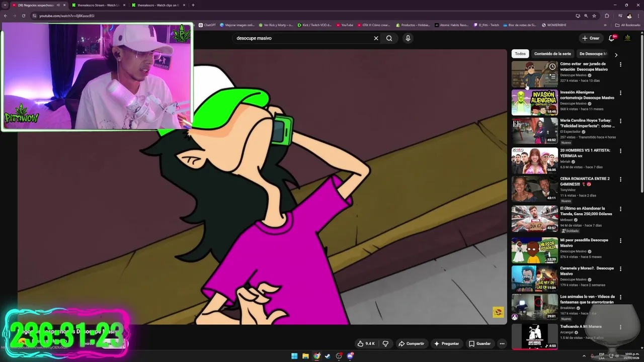Select the Contenido de la serie chip
Screen dimensions: 644x362
552,54
